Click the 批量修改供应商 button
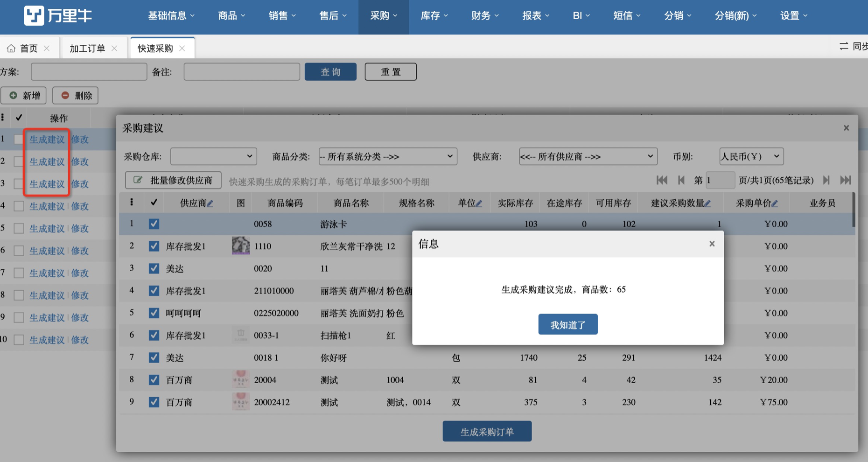 click(x=173, y=180)
